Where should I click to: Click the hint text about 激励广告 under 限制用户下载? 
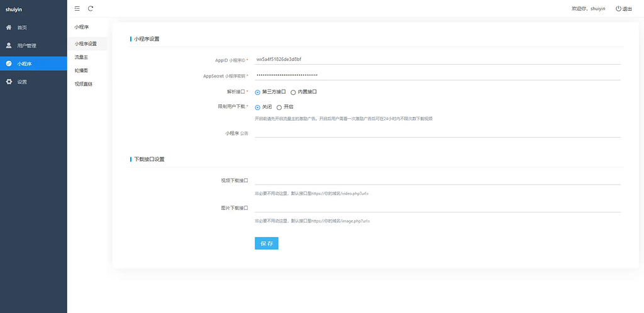coord(344,119)
